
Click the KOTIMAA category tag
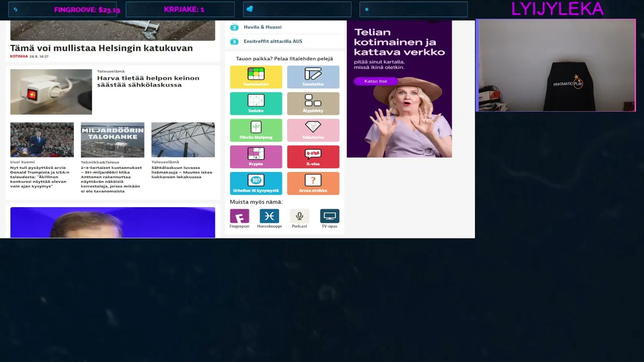tap(19, 56)
